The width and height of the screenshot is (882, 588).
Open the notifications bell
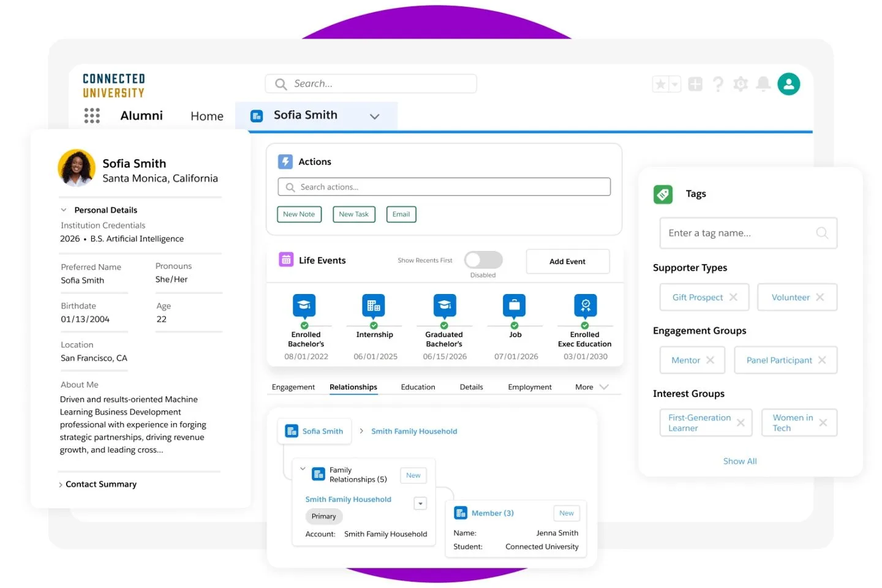coord(763,84)
